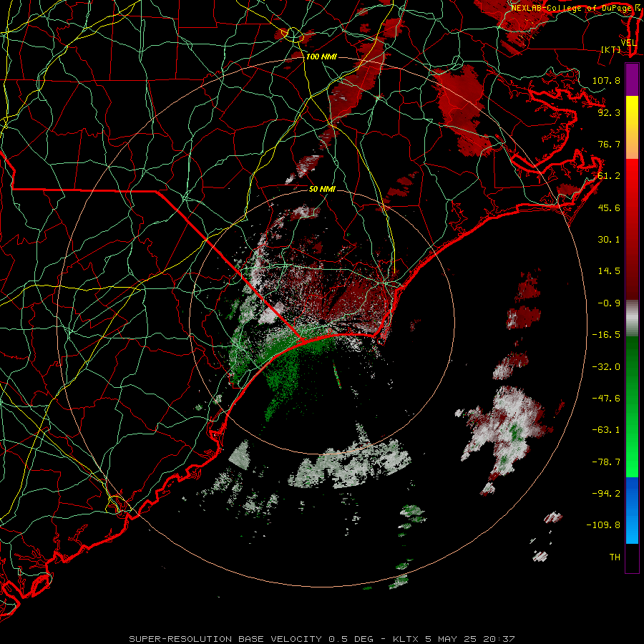The image size is (644, 644).
Task: Click the -0.9 scale value
Action: 609,303
